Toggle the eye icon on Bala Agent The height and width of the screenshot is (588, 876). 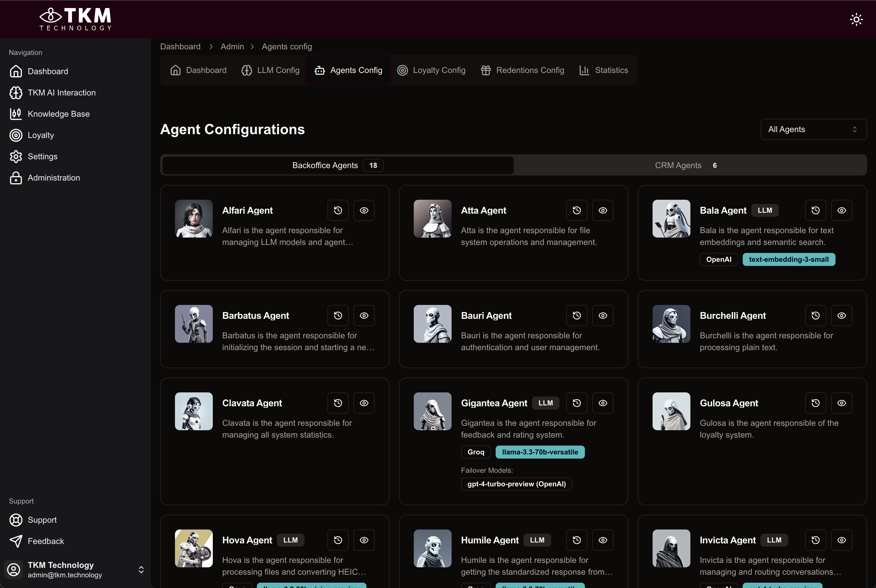point(841,210)
